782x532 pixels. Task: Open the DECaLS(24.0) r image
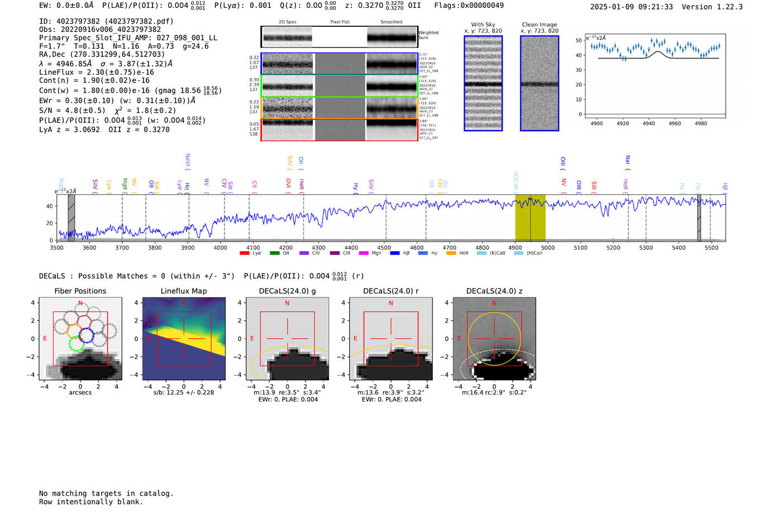(391, 339)
